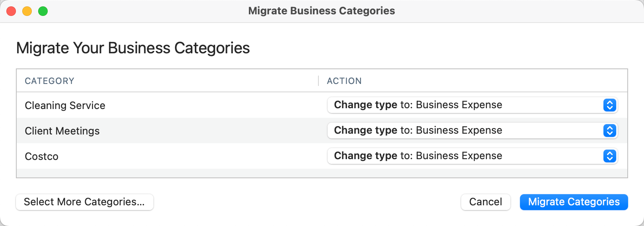
Task: Select the Cleaning Service category name
Action: pos(65,105)
